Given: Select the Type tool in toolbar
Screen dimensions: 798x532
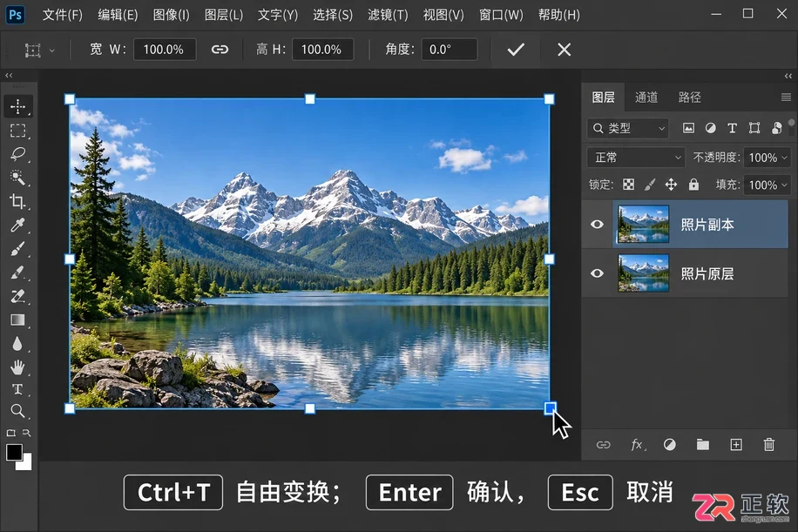Looking at the screenshot, I should (x=17, y=389).
